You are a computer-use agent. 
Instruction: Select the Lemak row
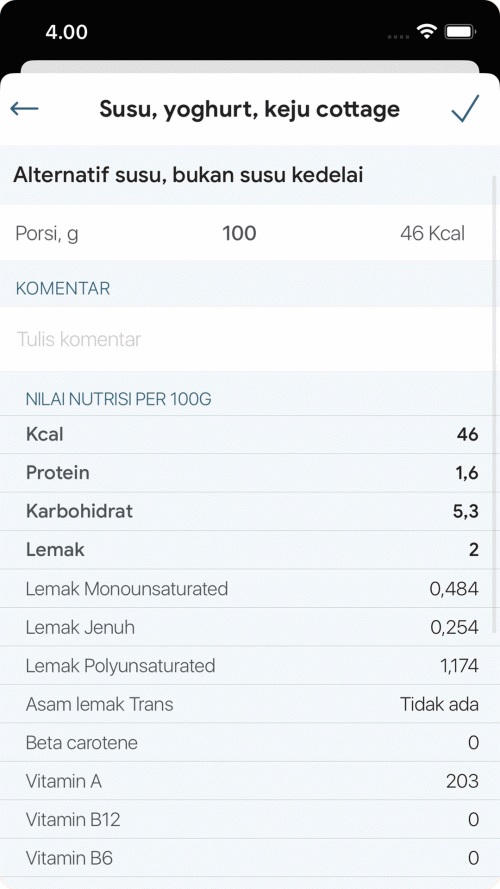tap(250, 550)
